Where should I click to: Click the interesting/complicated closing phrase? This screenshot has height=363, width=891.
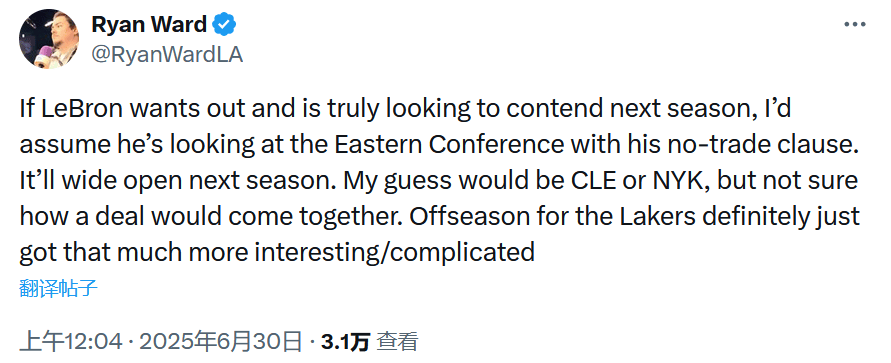(395, 253)
